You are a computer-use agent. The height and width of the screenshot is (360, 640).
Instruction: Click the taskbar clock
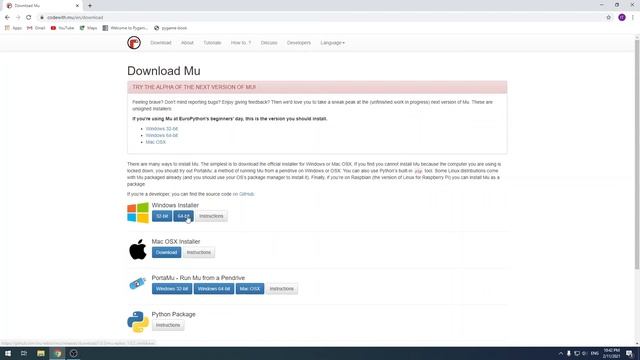pos(611,353)
